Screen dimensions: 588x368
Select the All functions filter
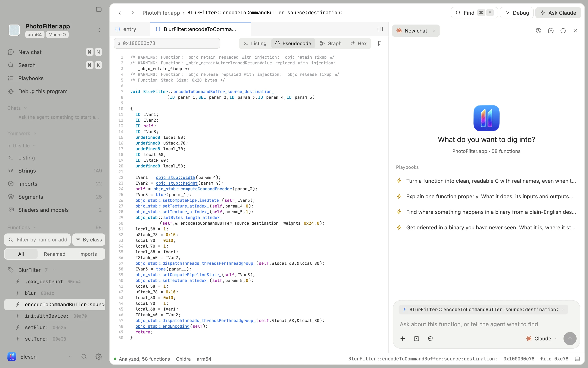[21, 254]
